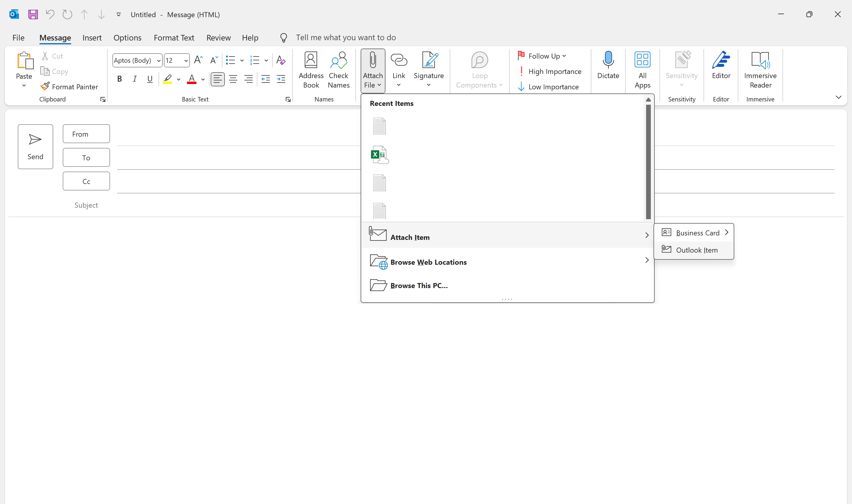852x504 pixels.
Task: Open Immersive Reader
Action: 760,70
